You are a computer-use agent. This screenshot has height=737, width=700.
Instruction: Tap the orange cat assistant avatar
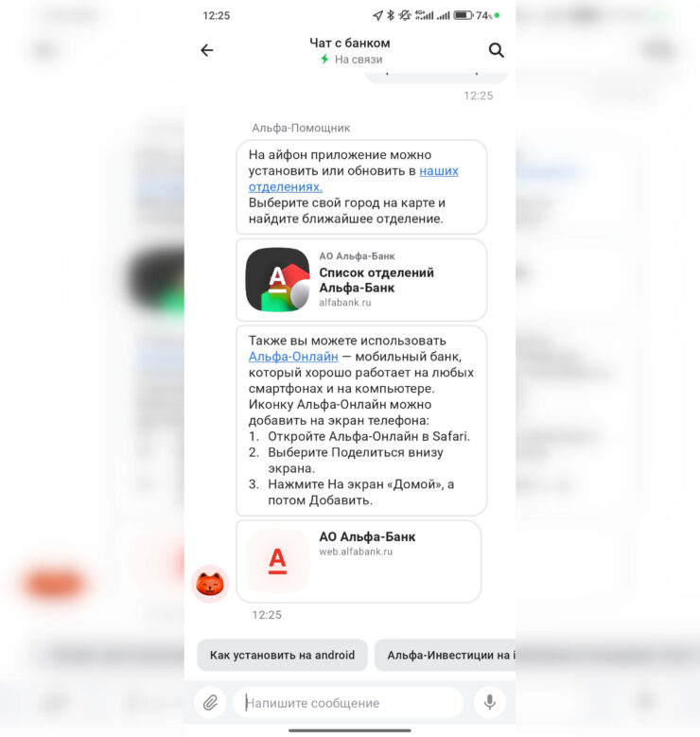tap(210, 584)
